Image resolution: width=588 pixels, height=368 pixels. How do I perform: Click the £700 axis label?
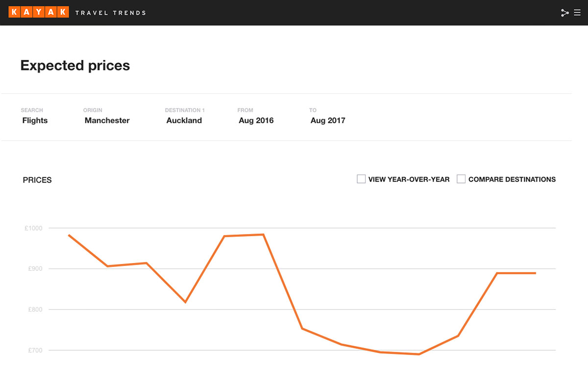(35, 350)
